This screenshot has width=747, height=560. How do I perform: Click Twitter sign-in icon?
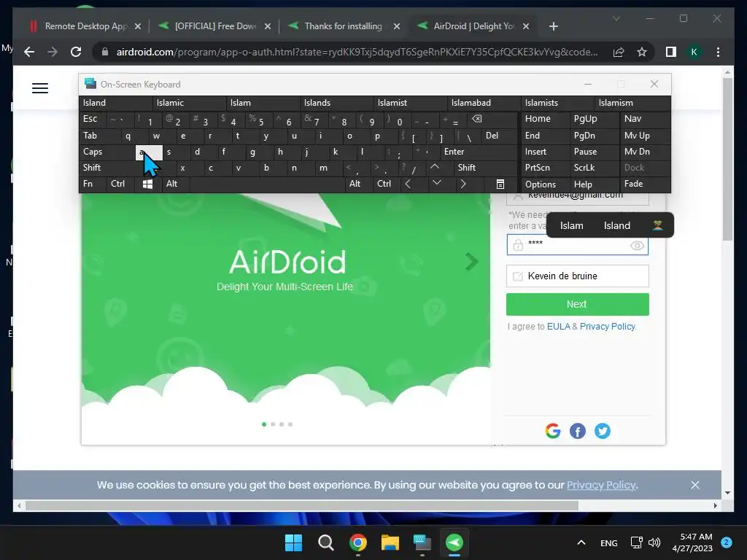602,431
